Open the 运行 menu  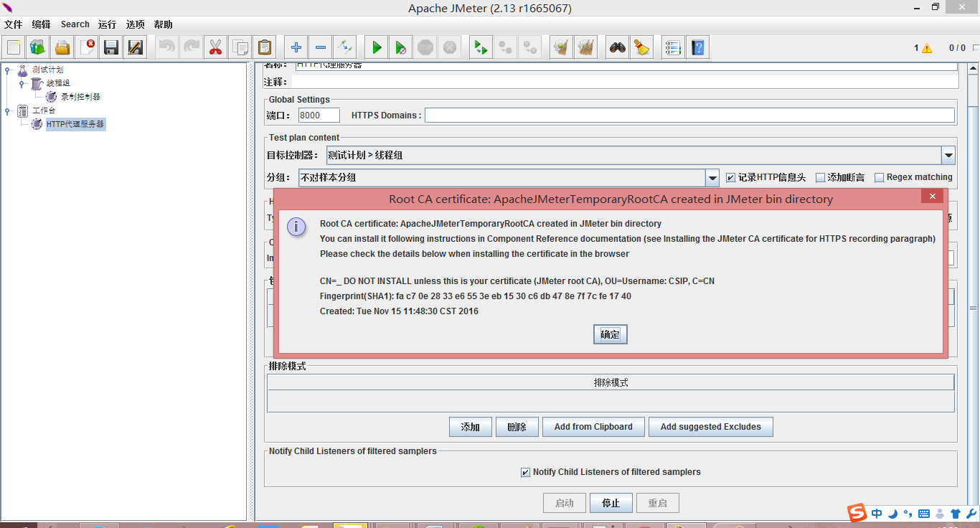click(108, 24)
